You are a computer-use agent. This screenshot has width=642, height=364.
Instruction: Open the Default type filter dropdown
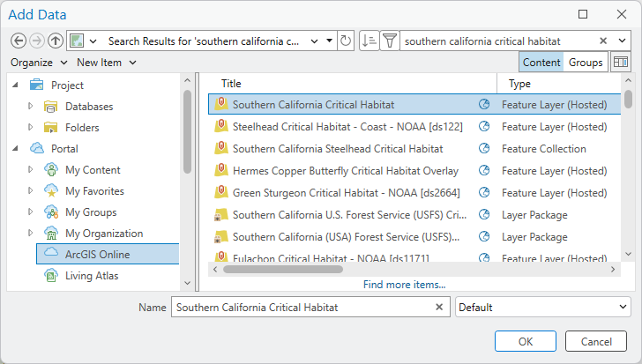click(x=543, y=307)
